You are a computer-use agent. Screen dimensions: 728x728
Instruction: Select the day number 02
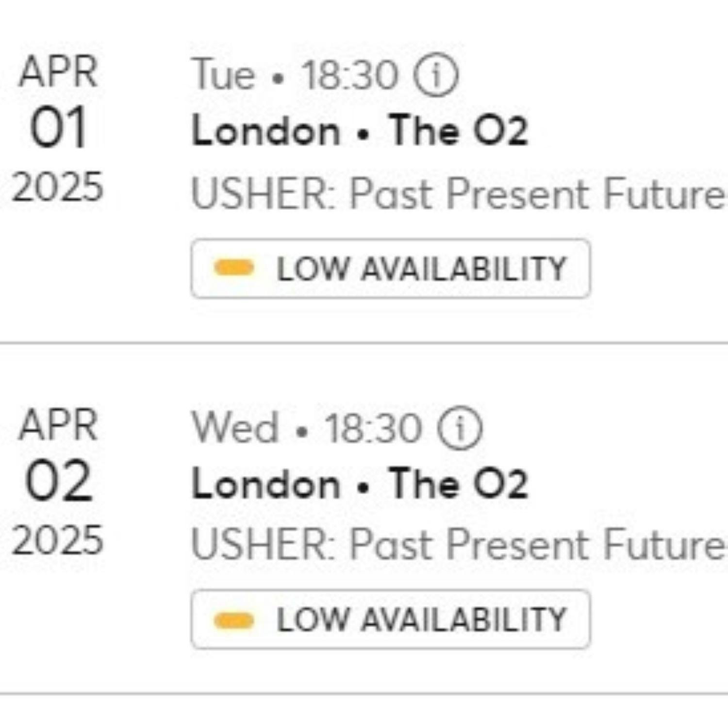(58, 480)
